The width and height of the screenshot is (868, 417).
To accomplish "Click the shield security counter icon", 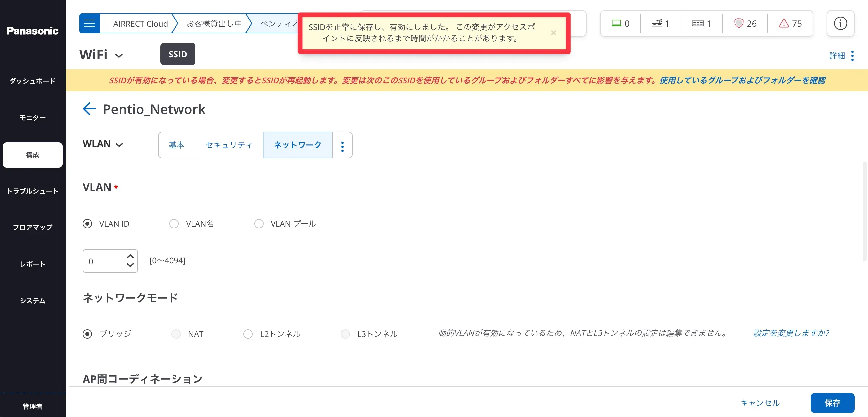I will pyautogui.click(x=738, y=23).
